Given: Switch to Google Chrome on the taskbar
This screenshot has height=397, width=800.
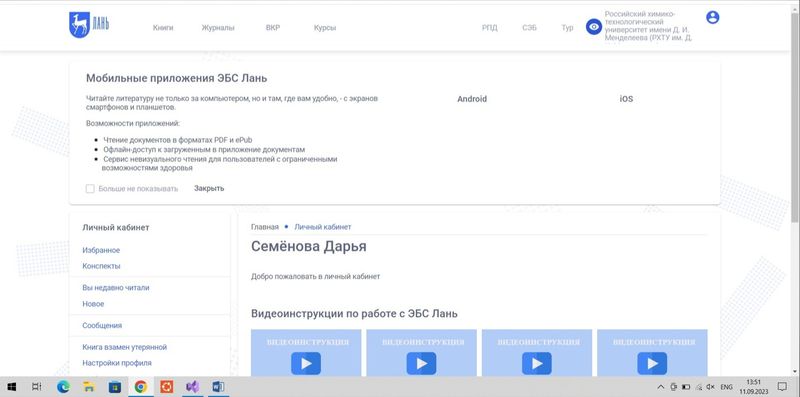Looking at the screenshot, I should pos(141,387).
